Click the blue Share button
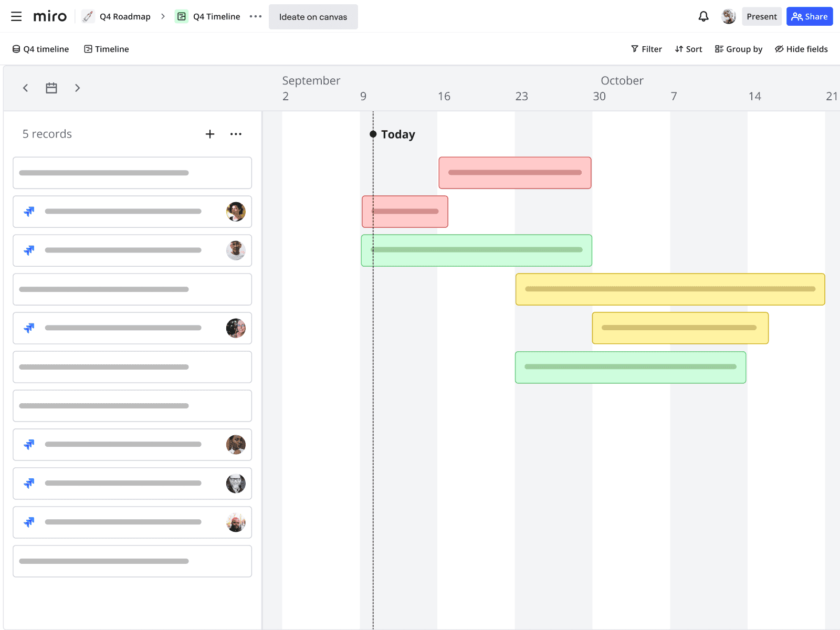Image resolution: width=840 pixels, height=630 pixels. pos(809,17)
